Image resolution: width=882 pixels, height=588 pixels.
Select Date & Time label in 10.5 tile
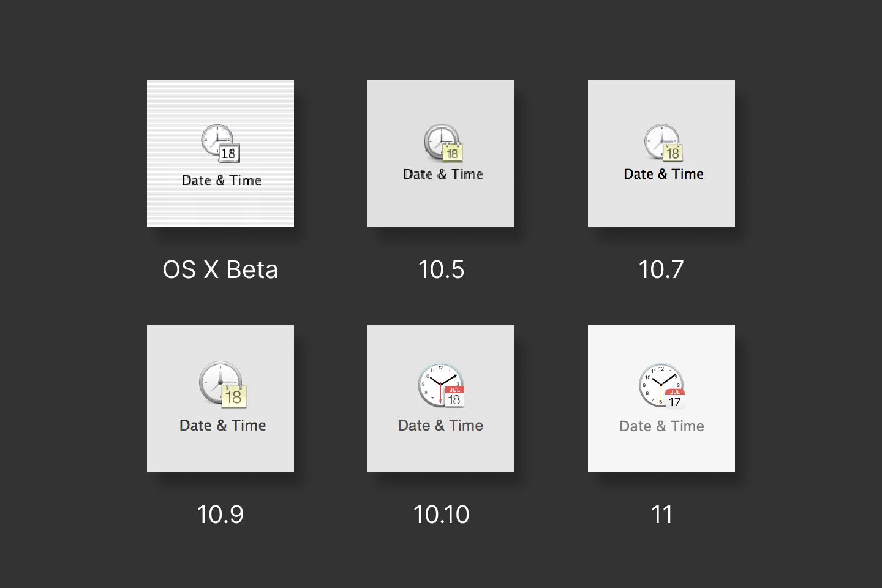coord(443,174)
